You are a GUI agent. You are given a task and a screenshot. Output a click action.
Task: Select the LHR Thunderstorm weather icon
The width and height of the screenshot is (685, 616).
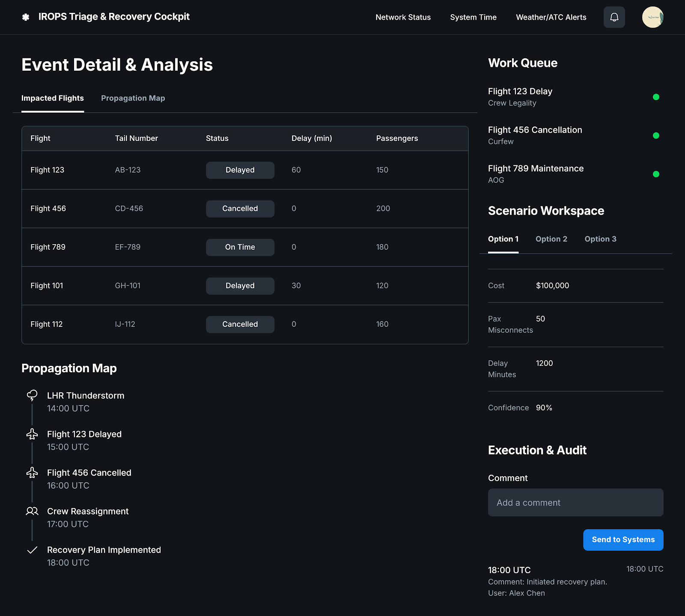click(x=32, y=395)
